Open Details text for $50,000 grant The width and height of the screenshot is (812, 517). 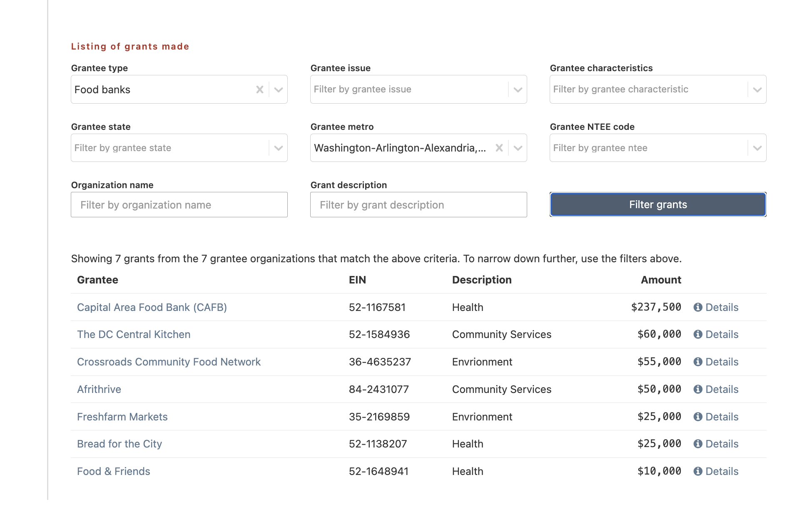(x=722, y=389)
